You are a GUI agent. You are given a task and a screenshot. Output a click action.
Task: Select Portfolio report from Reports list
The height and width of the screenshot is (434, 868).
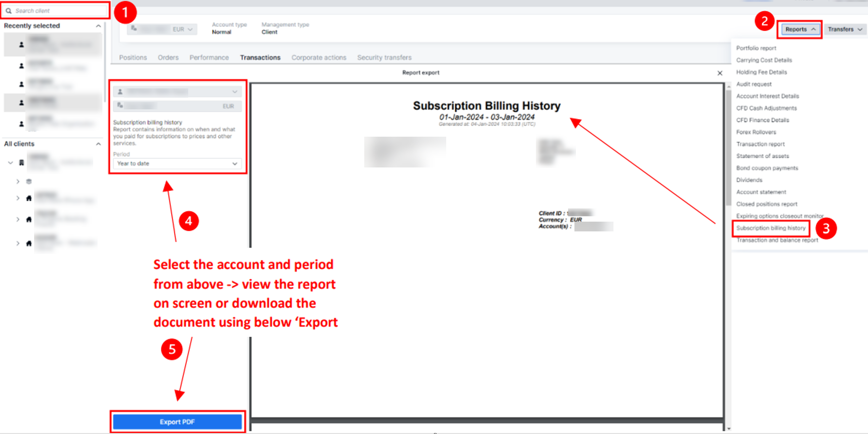click(756, 48)
